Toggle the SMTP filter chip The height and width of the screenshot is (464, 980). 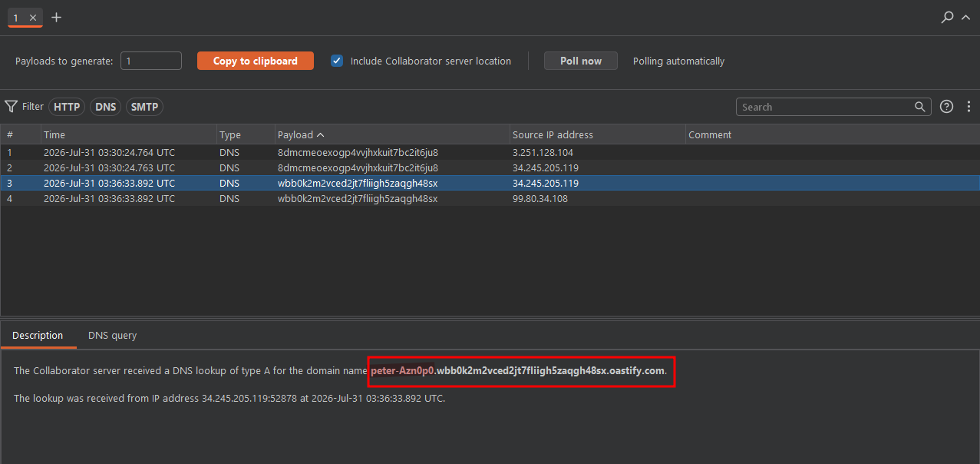(x=144, y=107)
